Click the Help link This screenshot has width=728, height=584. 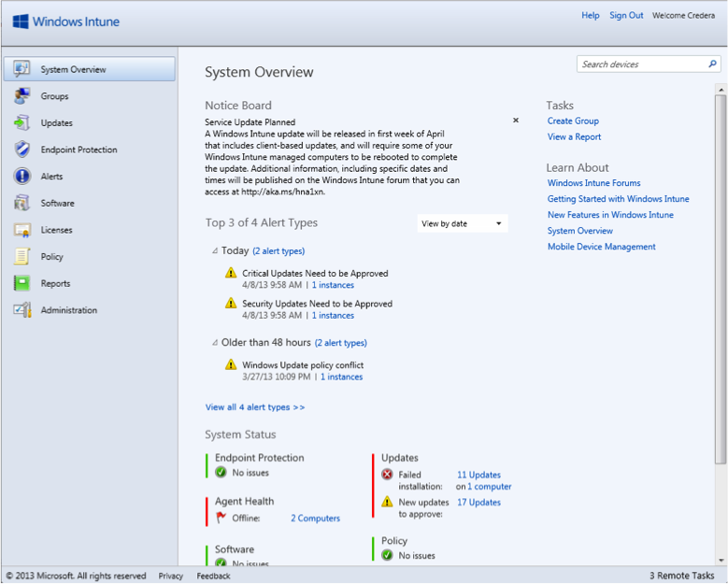[590, 15]
